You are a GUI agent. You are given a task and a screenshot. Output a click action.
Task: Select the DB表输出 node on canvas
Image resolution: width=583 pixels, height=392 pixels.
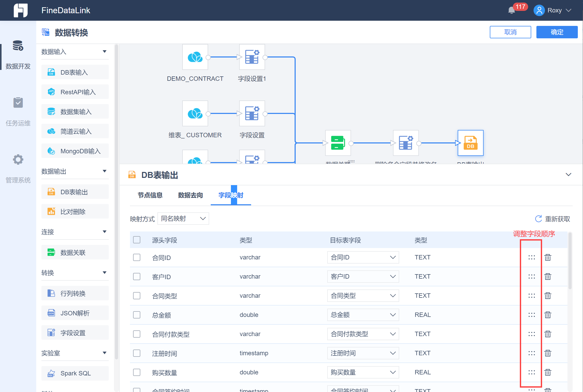470,143
